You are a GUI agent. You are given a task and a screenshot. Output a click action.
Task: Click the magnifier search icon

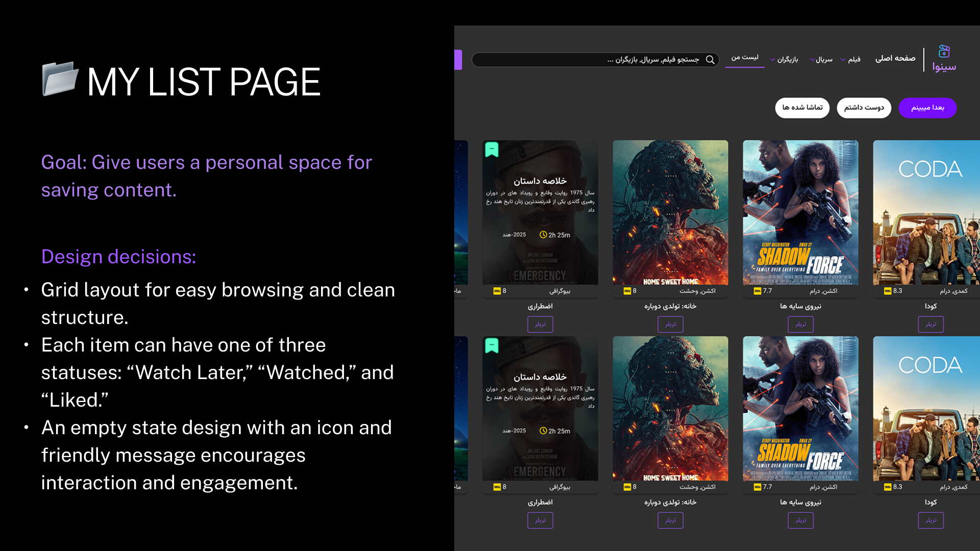tap(710, 60)
